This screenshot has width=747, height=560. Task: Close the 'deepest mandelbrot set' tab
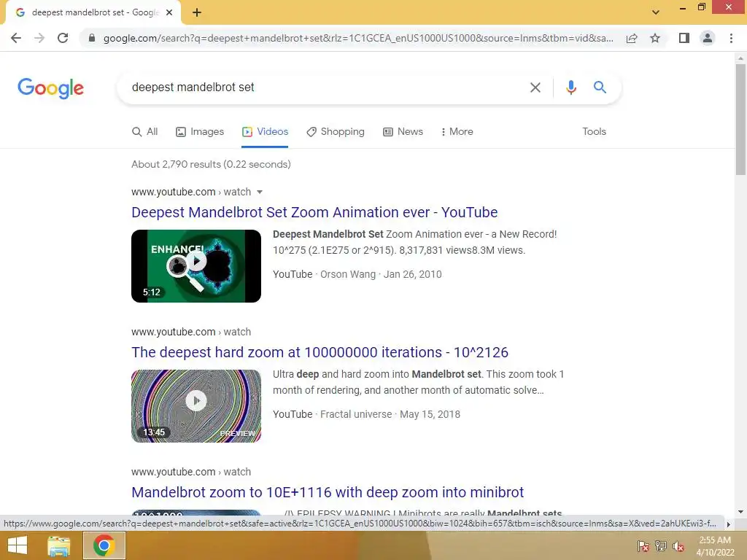(169, 13)
